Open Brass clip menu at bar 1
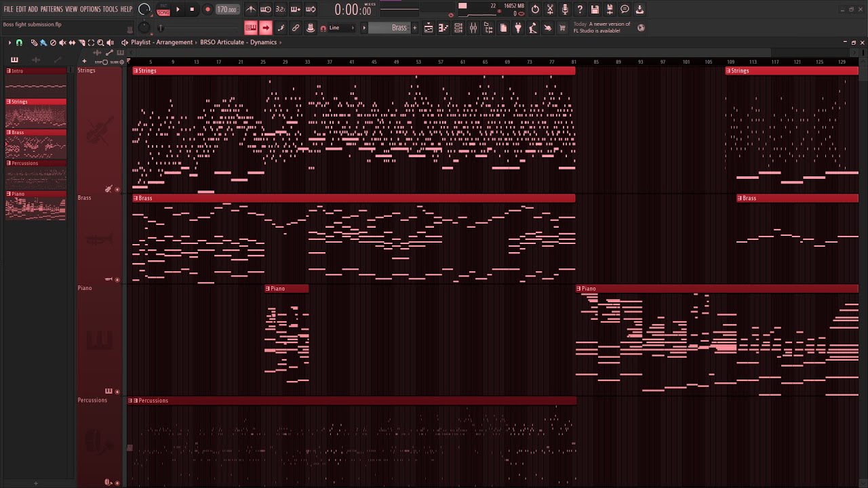The height and width of the screenshot is (488, 868). click(136, 198)
